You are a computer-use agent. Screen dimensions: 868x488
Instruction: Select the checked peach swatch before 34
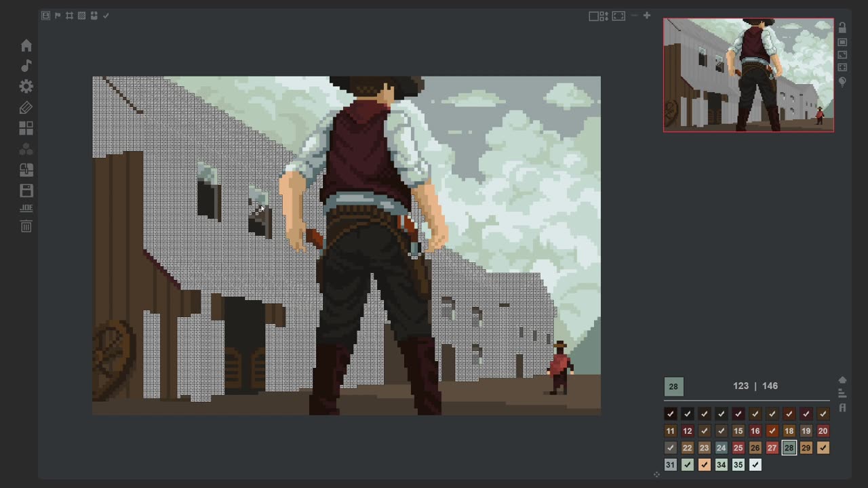(704, 464)
